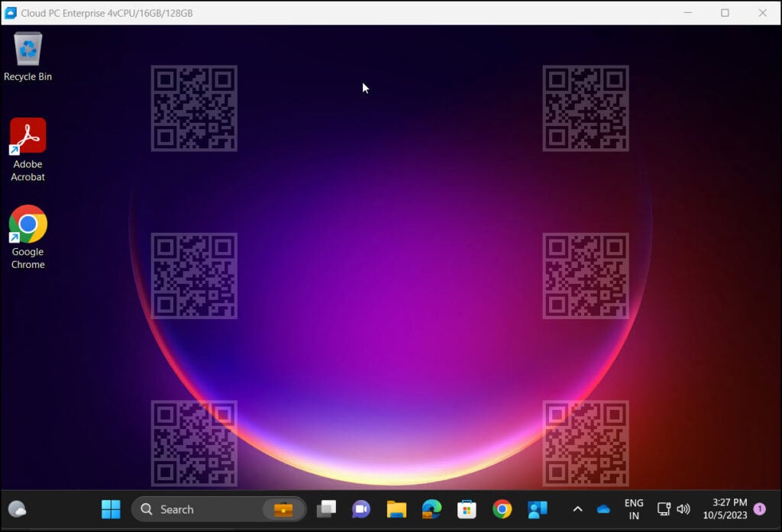The height and width of the screenshot is (532, 782).
Task: Click the briefcase icon in the Search box
Action: (283, 510)
